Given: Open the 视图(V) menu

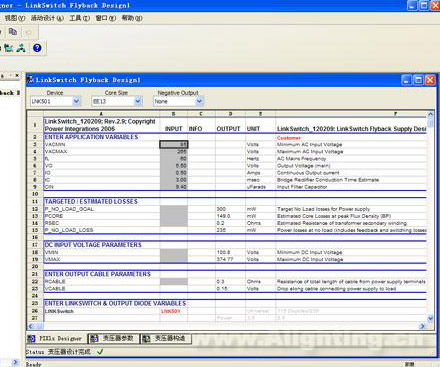Looking at the screenshot, I should [x=15, y=18].
